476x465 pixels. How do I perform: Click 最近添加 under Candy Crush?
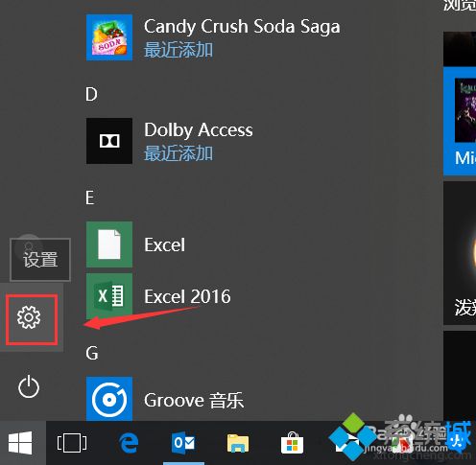tap(178, 50)
